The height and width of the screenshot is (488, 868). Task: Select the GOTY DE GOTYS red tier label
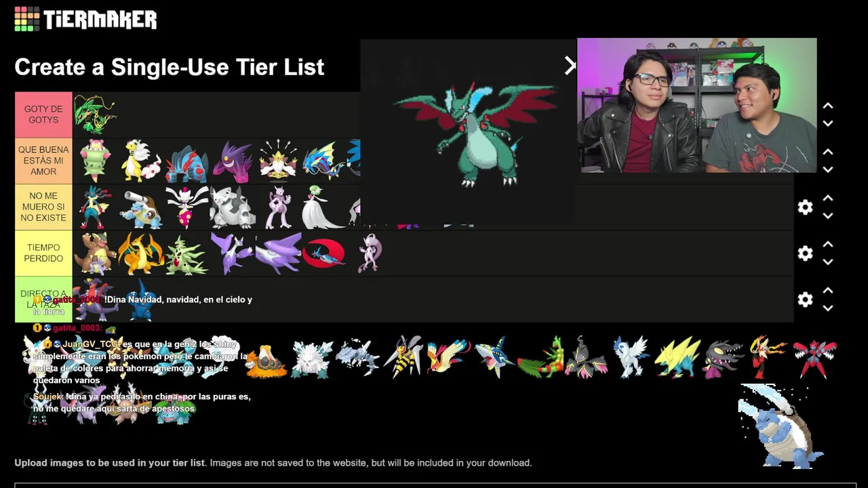(x=43, y=115)
